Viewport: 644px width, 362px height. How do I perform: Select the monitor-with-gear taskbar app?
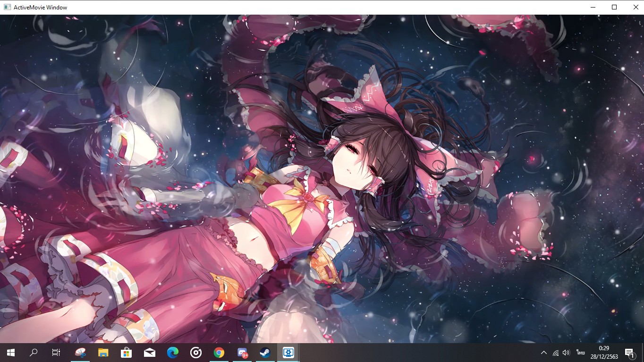288,353
